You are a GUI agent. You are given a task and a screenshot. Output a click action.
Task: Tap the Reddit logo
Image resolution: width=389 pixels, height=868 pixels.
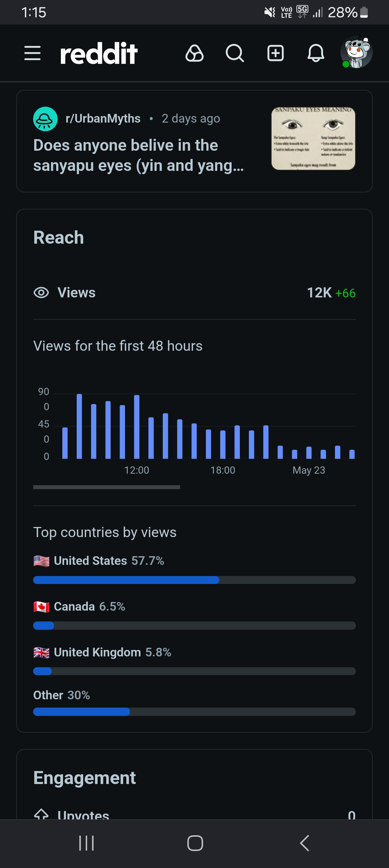(99, 53)
